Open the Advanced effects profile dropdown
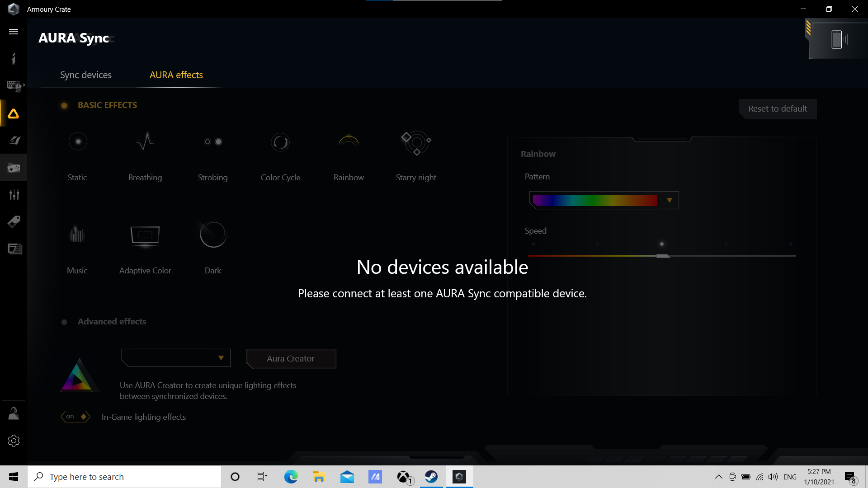868x488 pixels. pyautogui.click(x=176, y=358)
